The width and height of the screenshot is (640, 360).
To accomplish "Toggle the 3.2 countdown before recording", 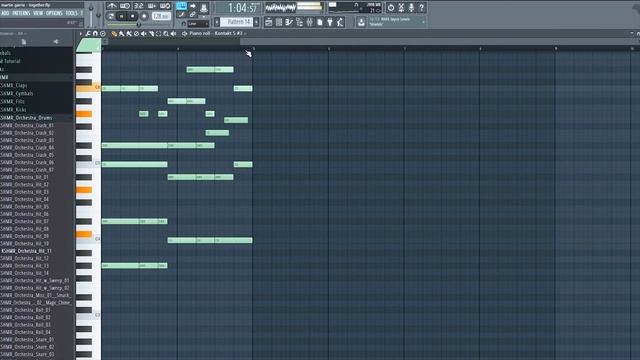I will pyautogui.click(x=139, y=6).
